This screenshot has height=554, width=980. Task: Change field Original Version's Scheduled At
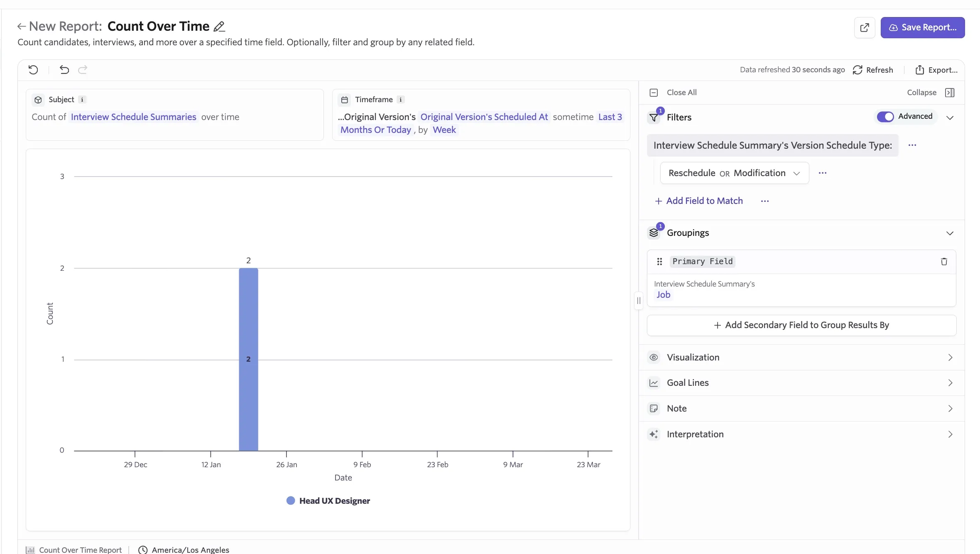484,117
